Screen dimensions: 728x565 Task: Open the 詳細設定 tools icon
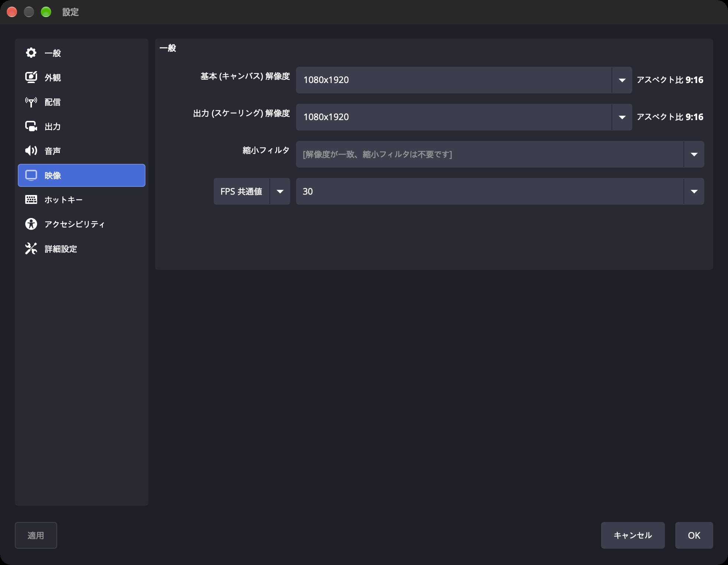31,249
